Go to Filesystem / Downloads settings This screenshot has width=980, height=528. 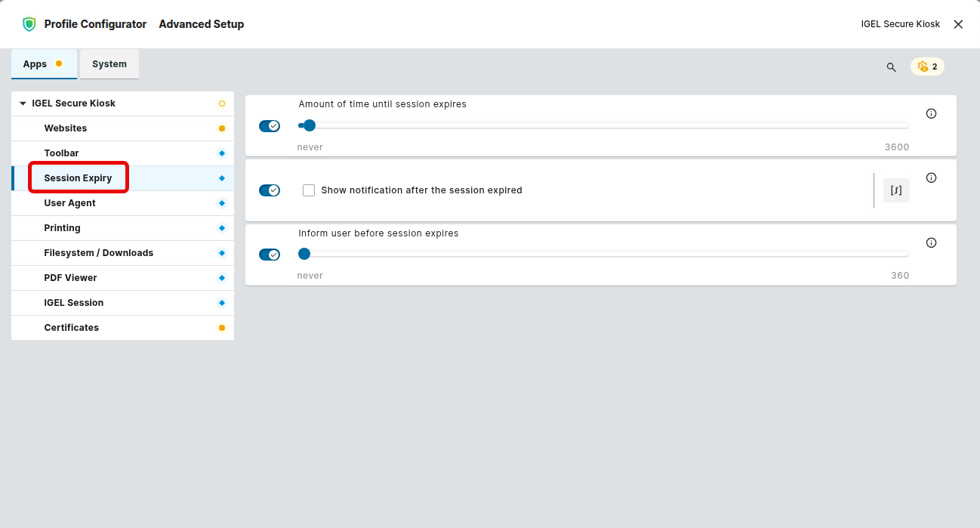99,253
